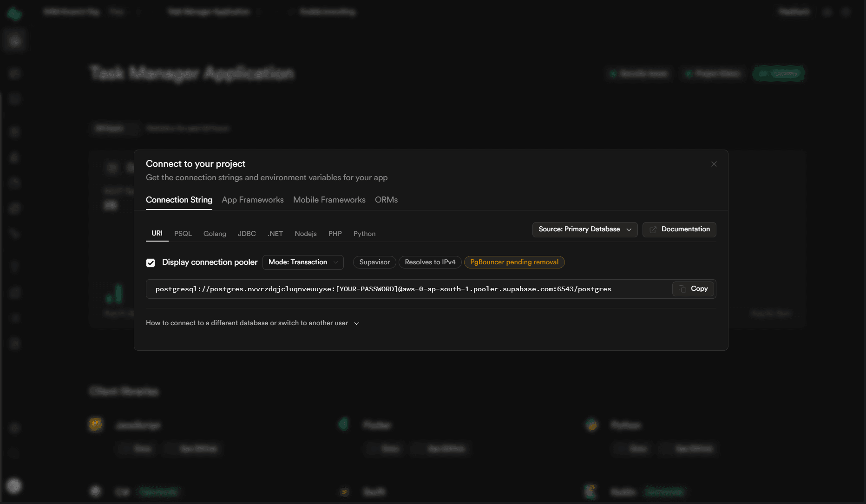Open the Mobile Frameworks tab
Viewport: 866px width, 504px height.
pos(329,200)
